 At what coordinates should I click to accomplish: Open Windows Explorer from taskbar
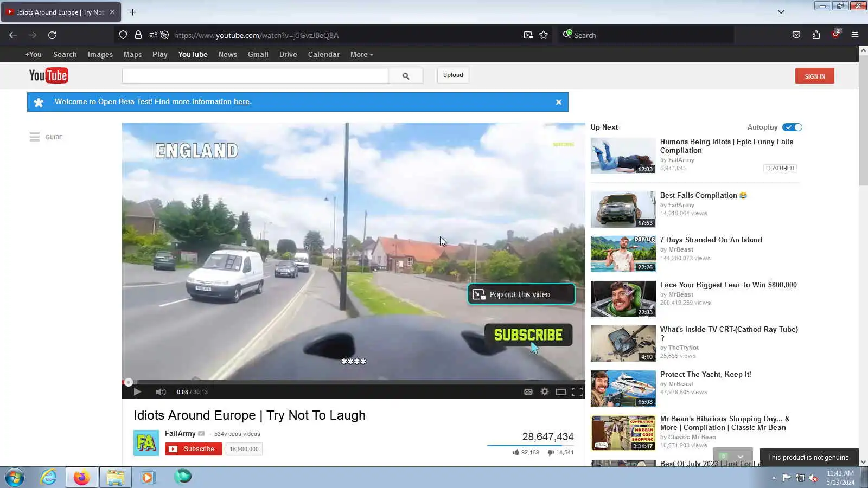coord(115,477)
